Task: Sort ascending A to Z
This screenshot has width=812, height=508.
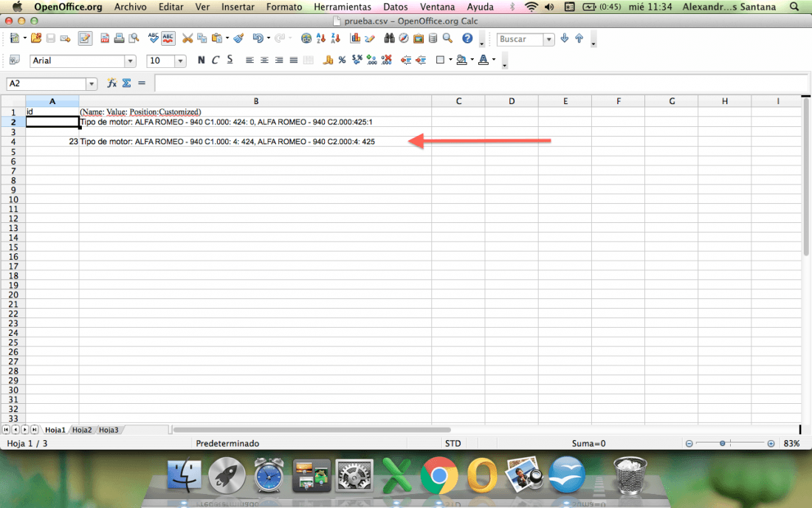Action: 320,38
